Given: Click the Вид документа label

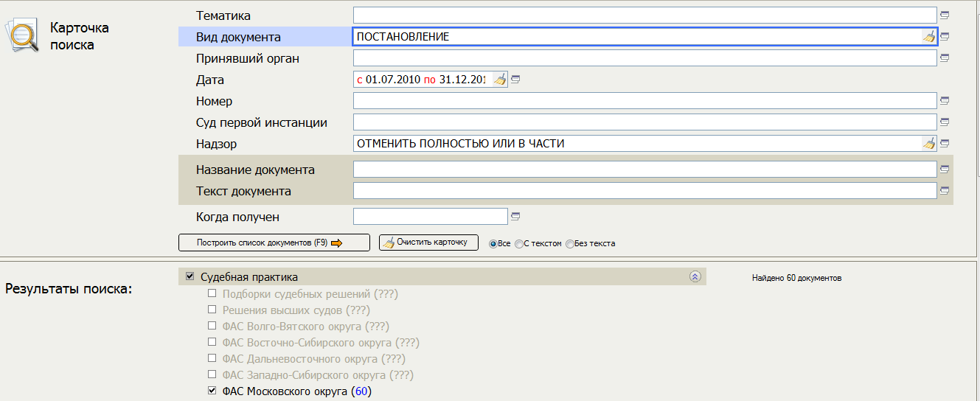Looking at the screenshot, I should coord(238,37).
